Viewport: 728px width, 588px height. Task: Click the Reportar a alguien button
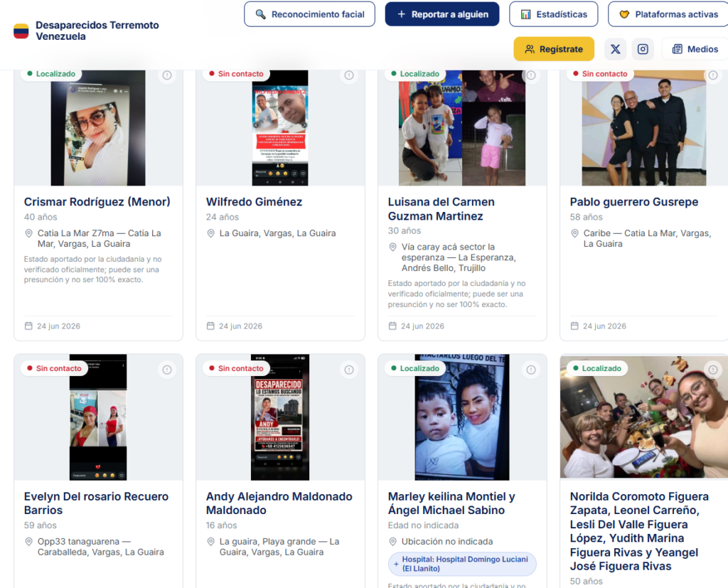[442, 14]
